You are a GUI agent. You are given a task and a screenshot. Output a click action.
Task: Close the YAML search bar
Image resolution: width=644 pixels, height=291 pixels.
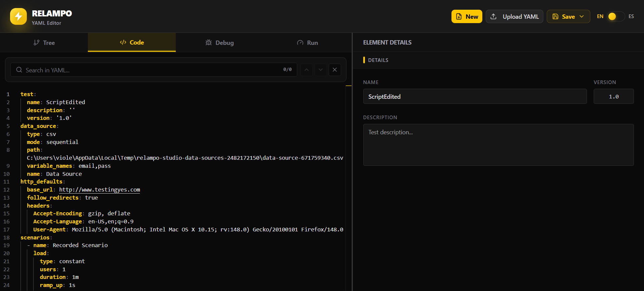[335, 70]
